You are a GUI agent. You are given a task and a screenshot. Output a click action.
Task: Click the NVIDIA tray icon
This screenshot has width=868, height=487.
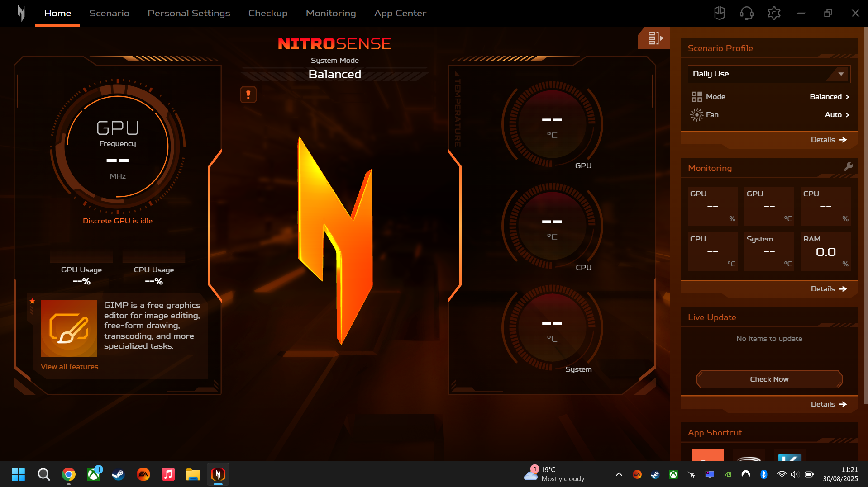click(728, 474)
